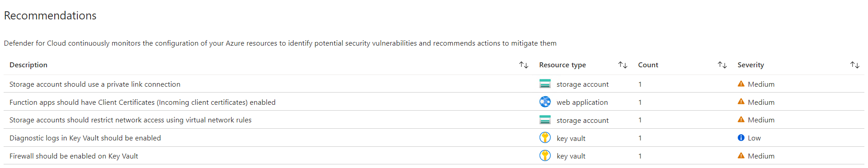Click the key vault icon in Firewall row
Screen dimensions: 868x168
tap(545, 156)
